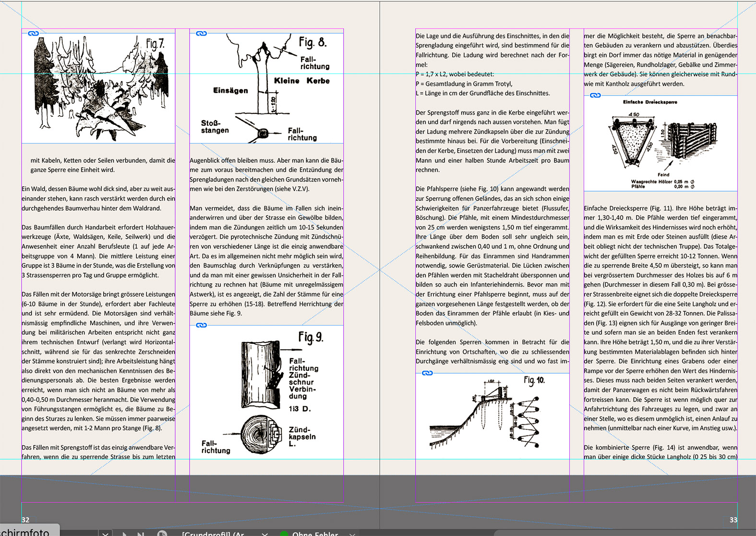The image size is (756, 536).
Task: Click paragraph starting 'Das Baumfällen durch Handarbeit'
Action: coord(98,251)
